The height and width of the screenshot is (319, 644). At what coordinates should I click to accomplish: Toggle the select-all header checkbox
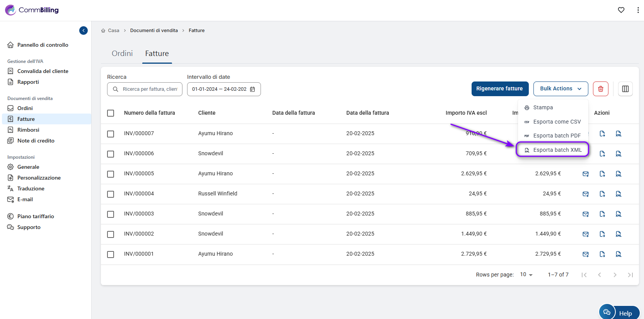click(x=111, y=113)
